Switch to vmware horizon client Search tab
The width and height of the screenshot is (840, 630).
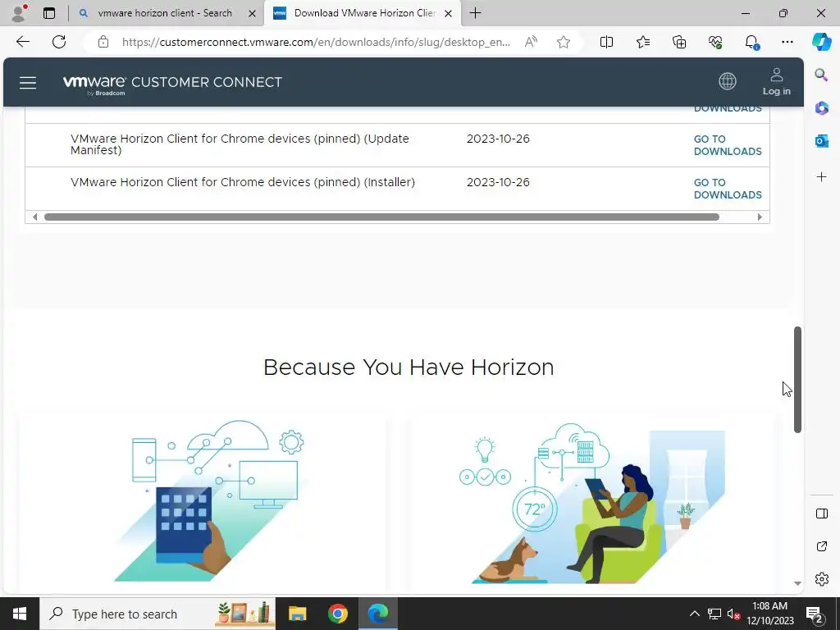[166, 13]
